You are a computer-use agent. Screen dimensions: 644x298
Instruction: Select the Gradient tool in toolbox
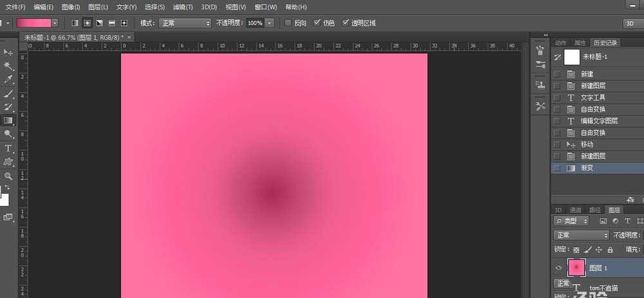(8, 120)
